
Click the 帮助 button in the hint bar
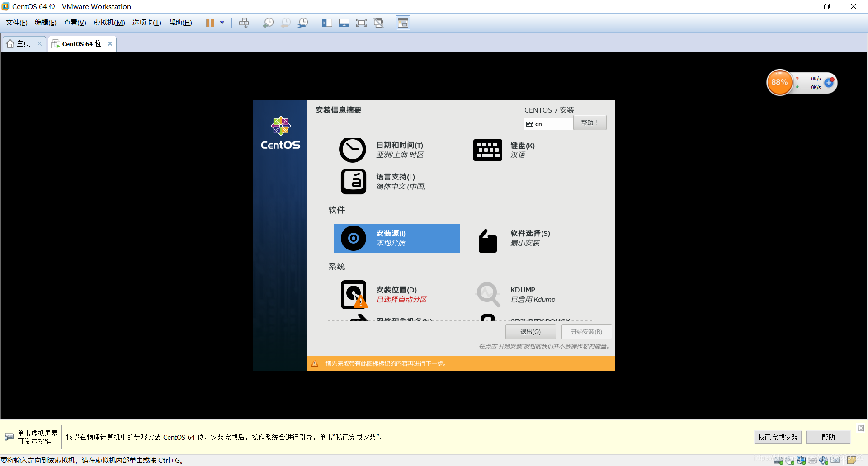tap(828, 437)
